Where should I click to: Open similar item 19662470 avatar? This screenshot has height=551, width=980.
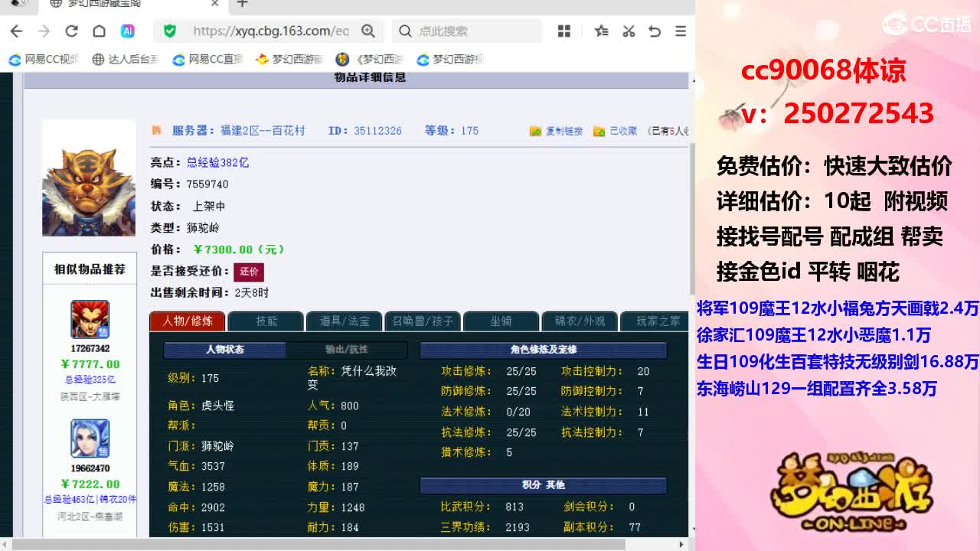click(90, 439)
